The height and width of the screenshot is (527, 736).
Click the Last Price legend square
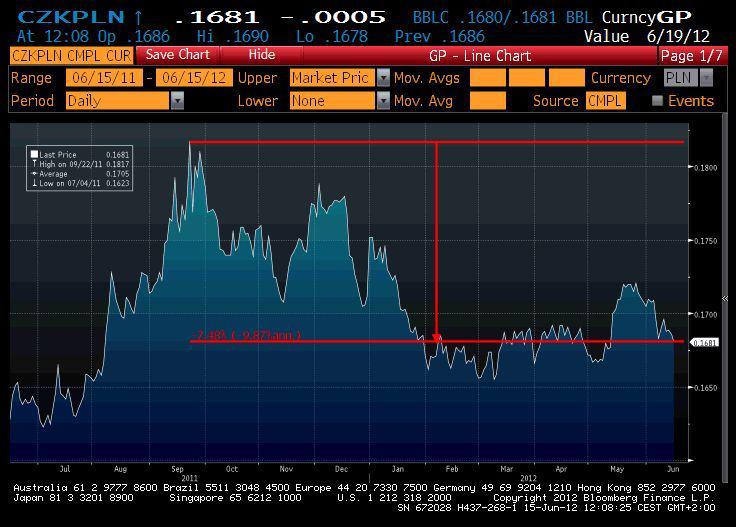pyautogui.click(x=34, y=155)
